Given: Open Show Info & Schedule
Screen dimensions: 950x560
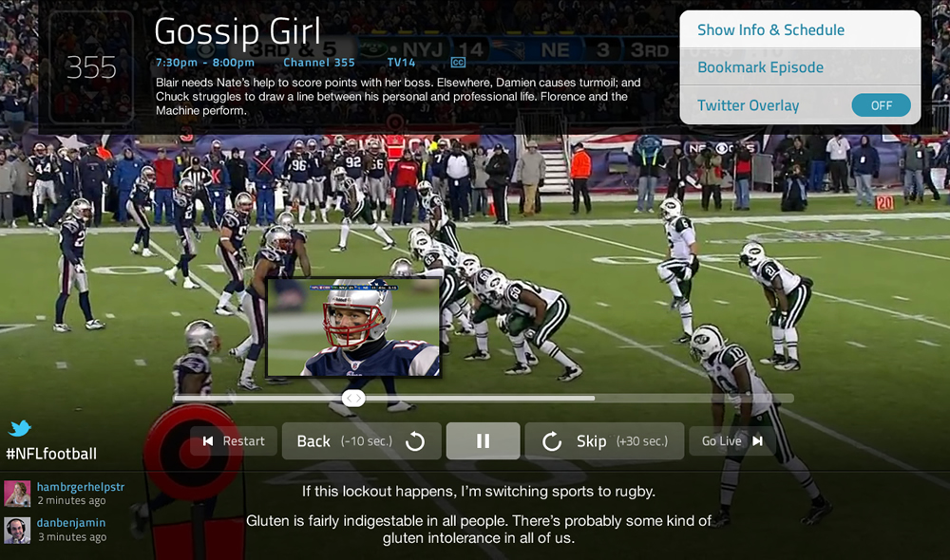Looking at the screenshot, I should coord(800,29).
